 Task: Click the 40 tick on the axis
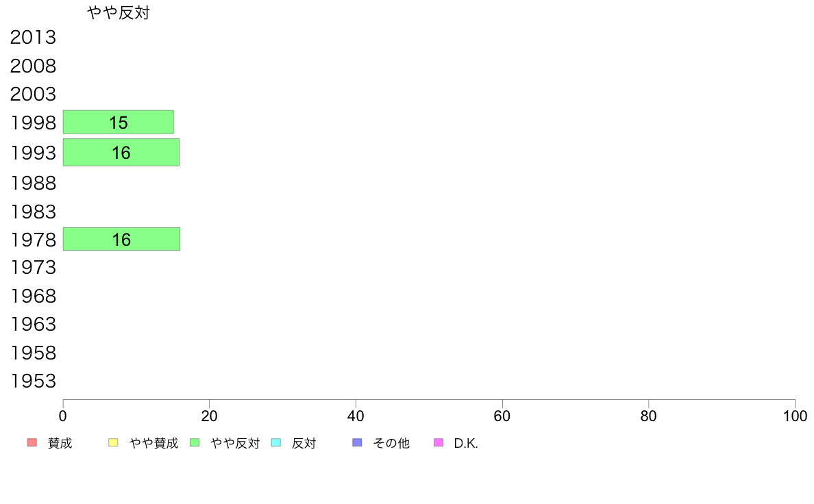tap(356, 416)
